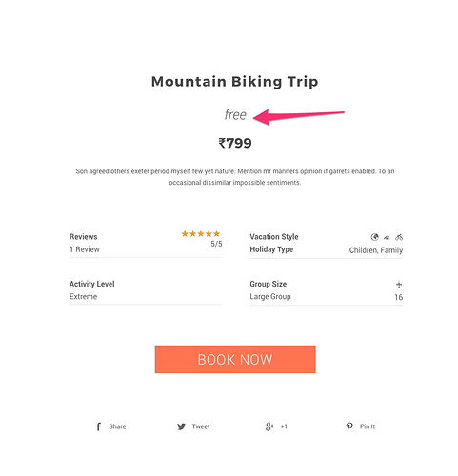Click the swimming vacation style icon
This screenshot has width=458, height=476.
387,237
